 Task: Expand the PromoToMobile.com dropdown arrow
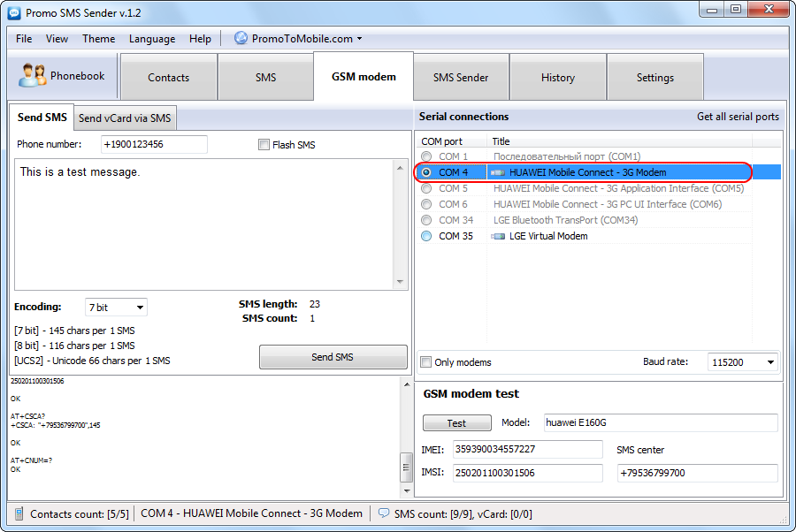coord(359,39)
